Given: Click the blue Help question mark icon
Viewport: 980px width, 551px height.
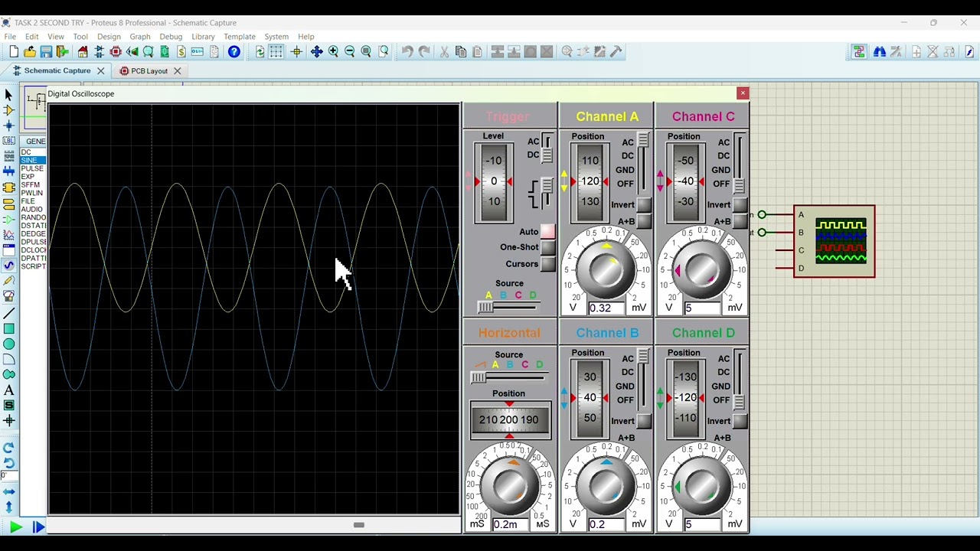Looking at the screenshot, I should [x=234, y=51].
